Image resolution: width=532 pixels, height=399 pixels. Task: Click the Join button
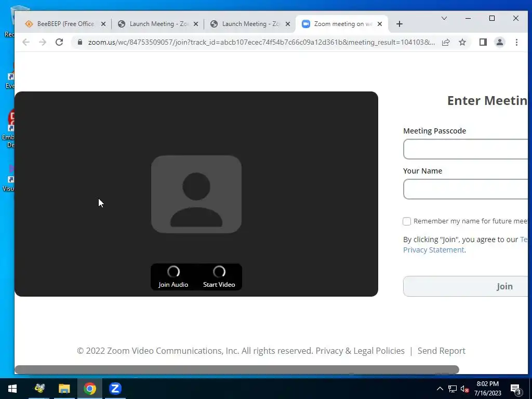(465, 286)
